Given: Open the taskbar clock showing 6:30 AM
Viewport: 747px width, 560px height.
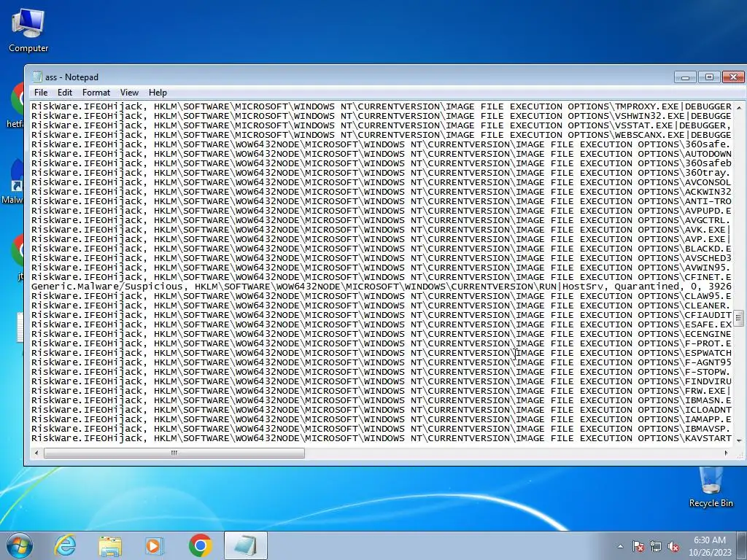Looking at the screenshot, I should click(x=709, y=546).
